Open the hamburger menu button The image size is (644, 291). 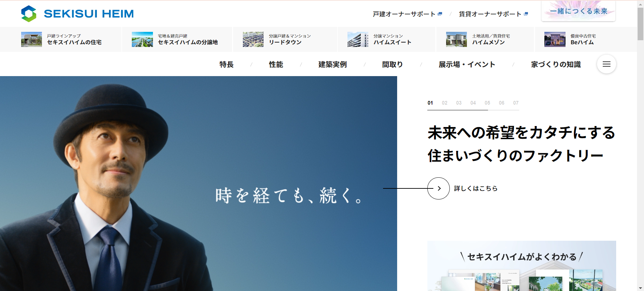click(x=606, y=64)
